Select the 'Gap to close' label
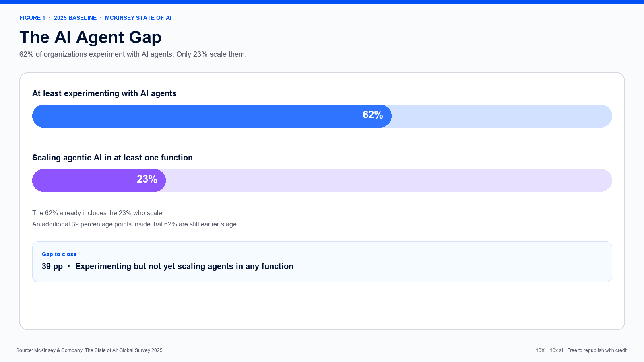644x362 pixels. [x=59, y=254]
